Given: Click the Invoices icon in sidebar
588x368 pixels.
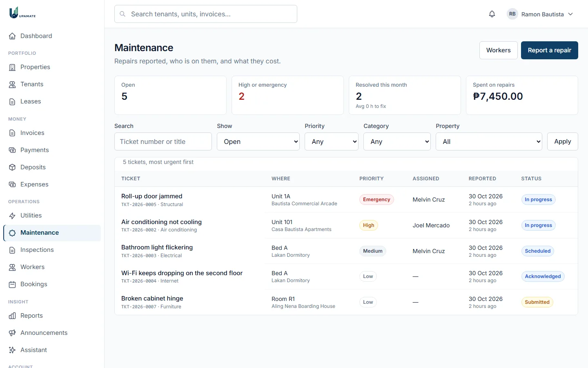Looking at the screenshot, I should point(12,133).
